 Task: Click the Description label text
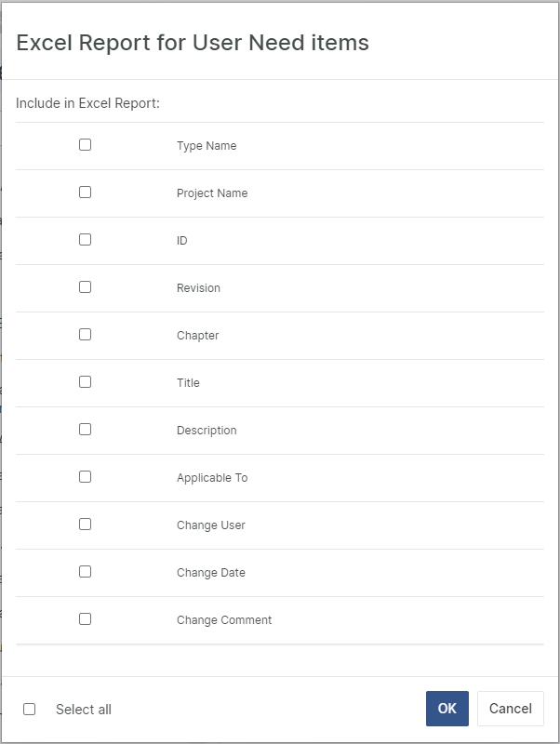pyautogui.click(x=207, y=431)
